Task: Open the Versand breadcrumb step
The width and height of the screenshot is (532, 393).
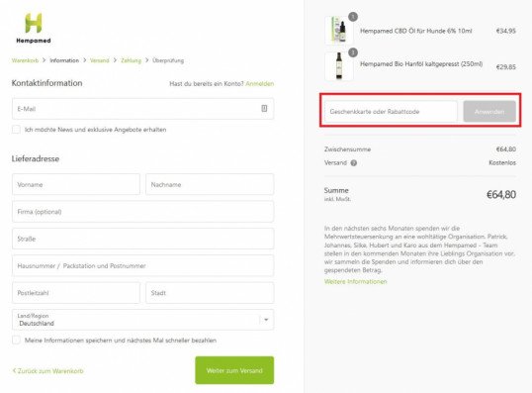Action: [100, 60]
